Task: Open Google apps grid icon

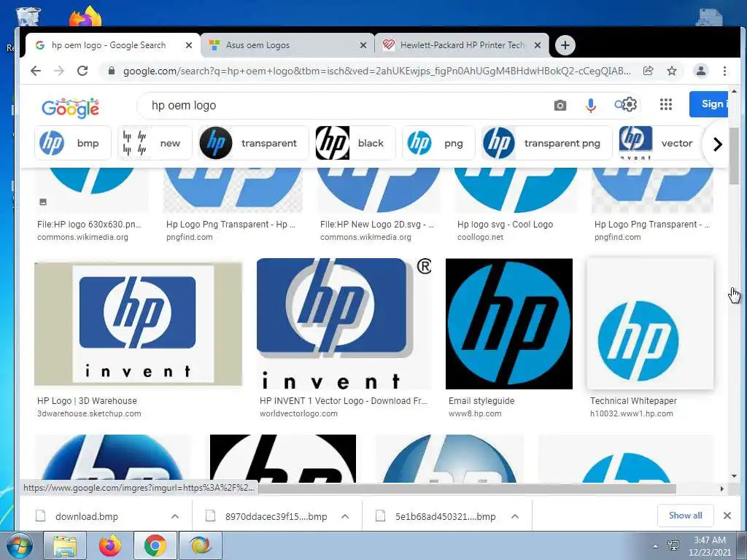Action: click(x=666, y=104)
